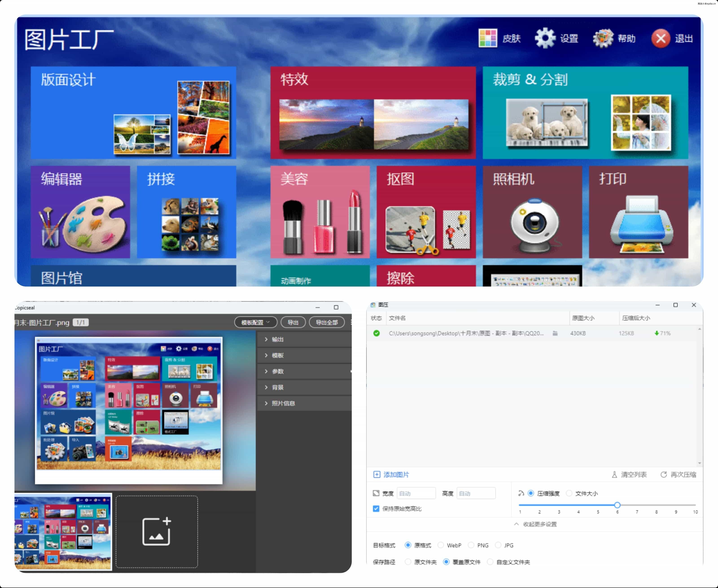Choose the 文件大小 compression mode
Screen dimensions: 718x588
click(569, 494)
